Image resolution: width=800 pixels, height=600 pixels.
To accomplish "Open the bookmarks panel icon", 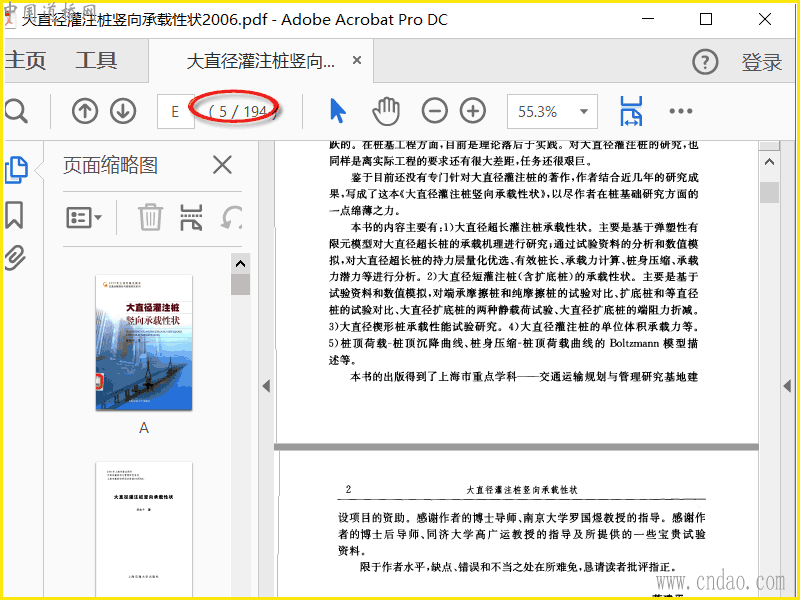I will tap(14, 215).
